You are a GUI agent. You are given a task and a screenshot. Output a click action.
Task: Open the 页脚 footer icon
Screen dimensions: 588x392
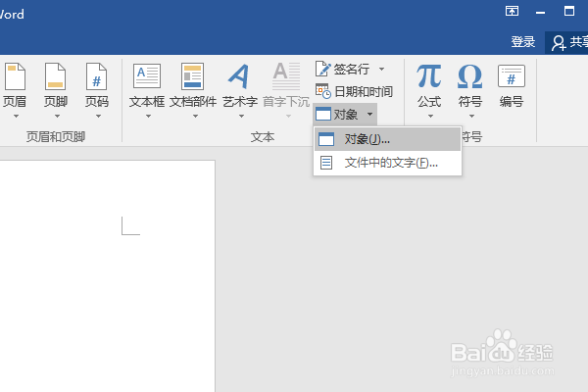click(56, 76)
